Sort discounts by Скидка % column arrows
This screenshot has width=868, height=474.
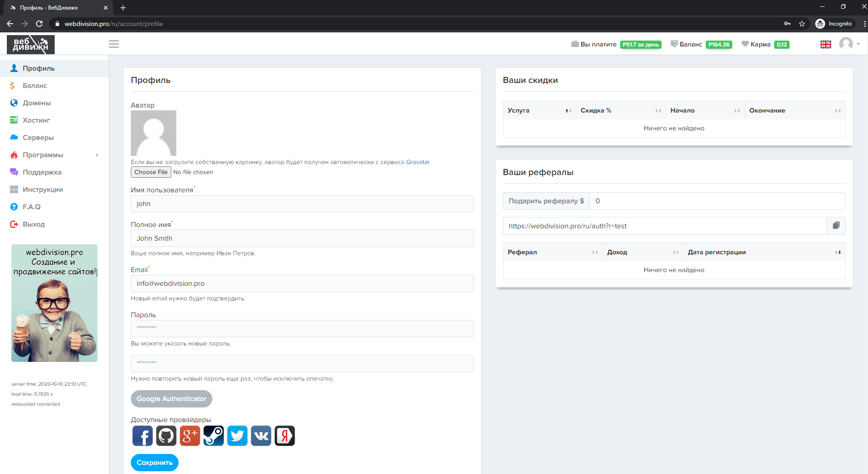tap(658, 110)
